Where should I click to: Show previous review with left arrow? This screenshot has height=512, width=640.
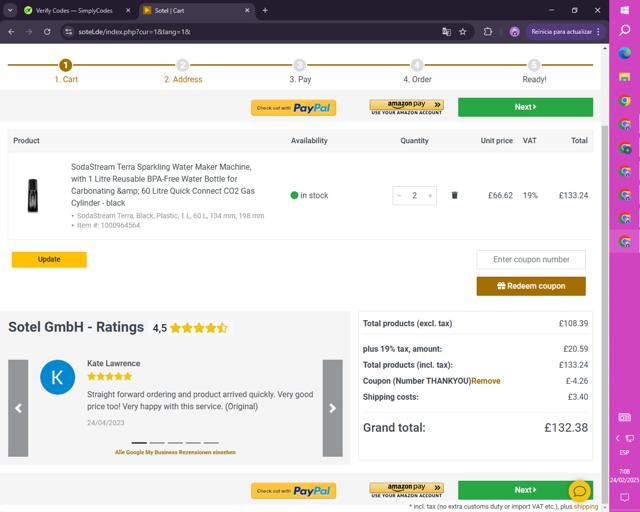tap(18, 408)
